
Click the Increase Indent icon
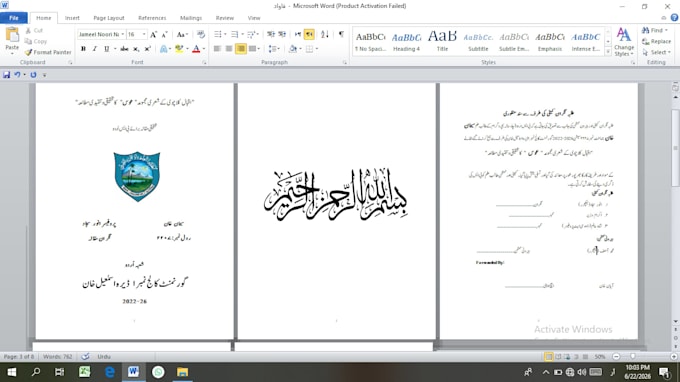tap(282, 34)
